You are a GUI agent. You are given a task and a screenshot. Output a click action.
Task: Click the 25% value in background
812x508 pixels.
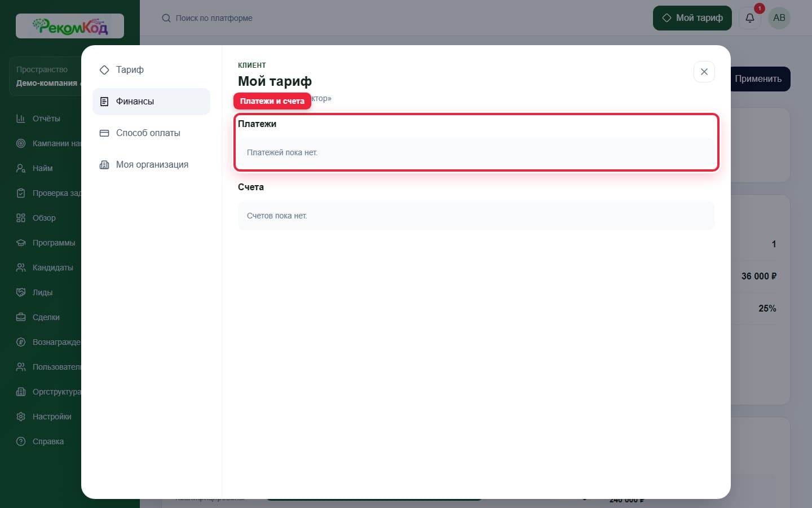(x=767, y=309)
